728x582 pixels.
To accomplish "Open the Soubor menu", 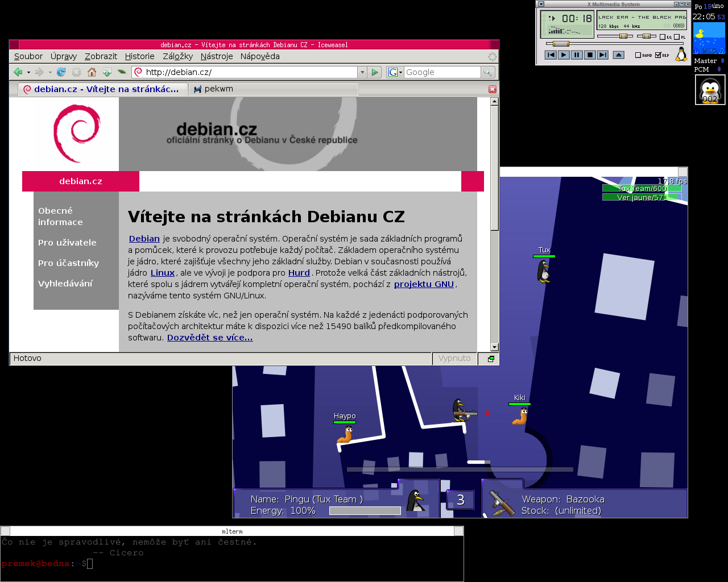I will click(28, 56).
